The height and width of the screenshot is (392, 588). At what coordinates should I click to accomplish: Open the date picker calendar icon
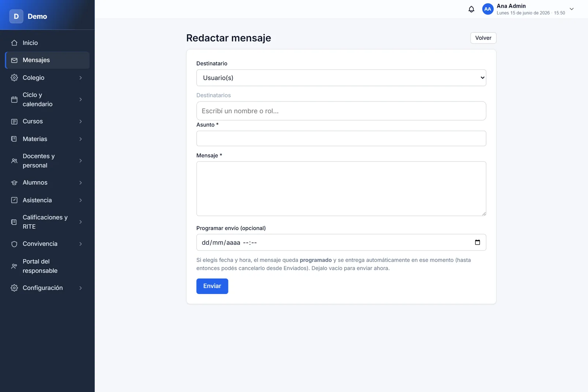tap(477, 242)
